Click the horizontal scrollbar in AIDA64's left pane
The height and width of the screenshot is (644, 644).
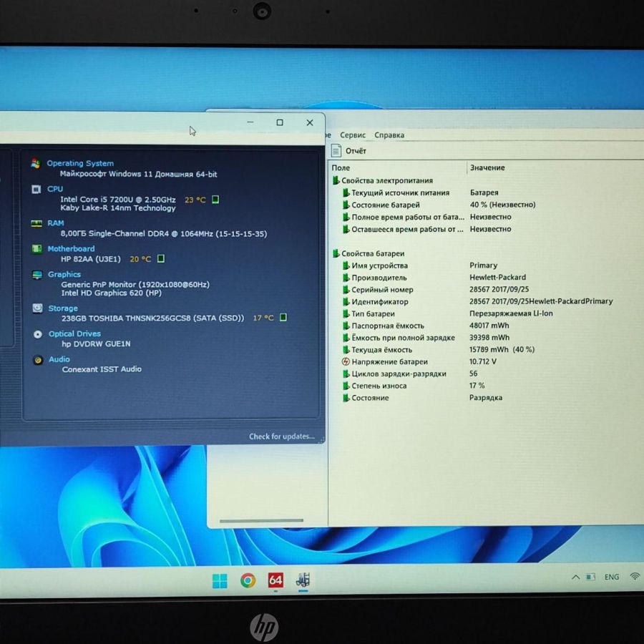[261, 521]
